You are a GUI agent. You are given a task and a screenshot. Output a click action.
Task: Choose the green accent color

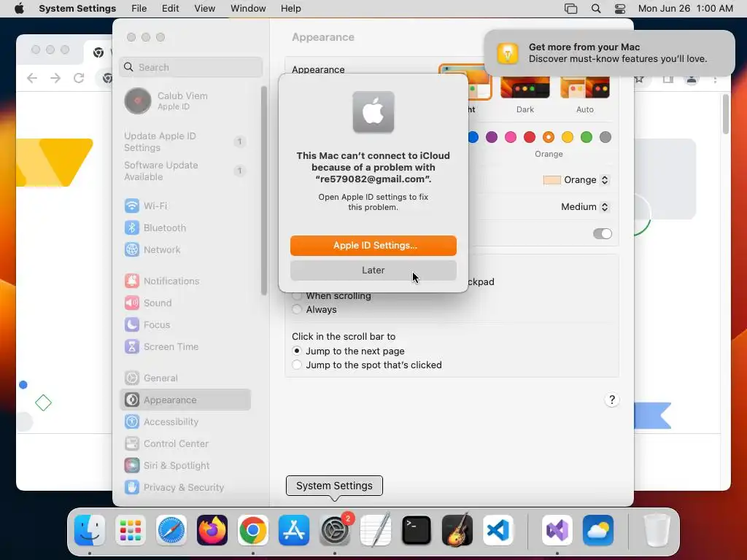587,137
